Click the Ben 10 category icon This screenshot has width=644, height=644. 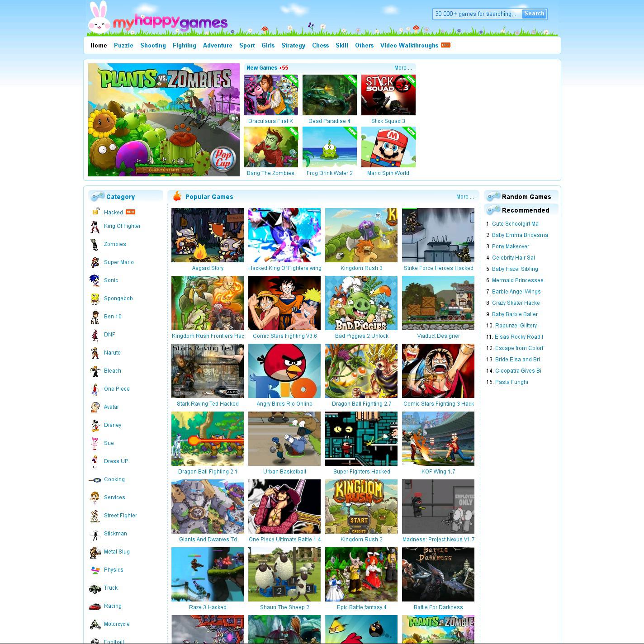(x=95, y=317)
